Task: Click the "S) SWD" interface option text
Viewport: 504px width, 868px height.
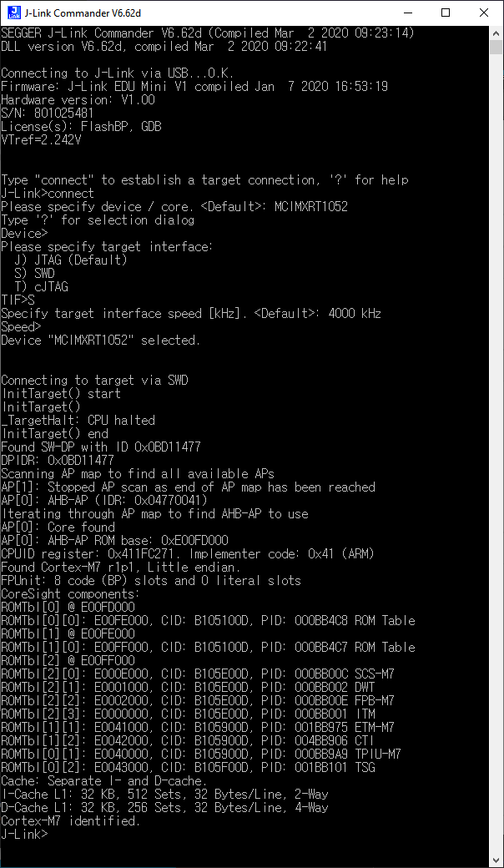Action: [35, 274]
